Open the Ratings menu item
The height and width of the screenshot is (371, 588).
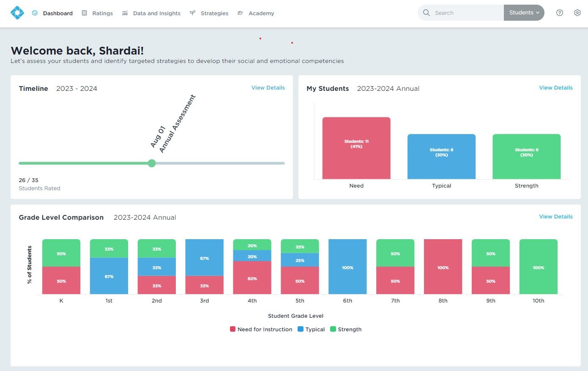pyautogui.click(x=102, y=13)
